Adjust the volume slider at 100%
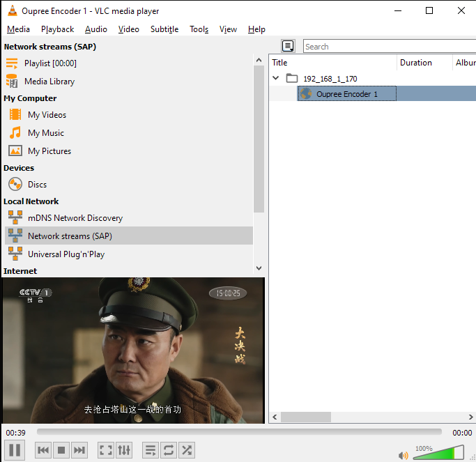The height and width of the screenshot is (462, 476). pos(438,452)
